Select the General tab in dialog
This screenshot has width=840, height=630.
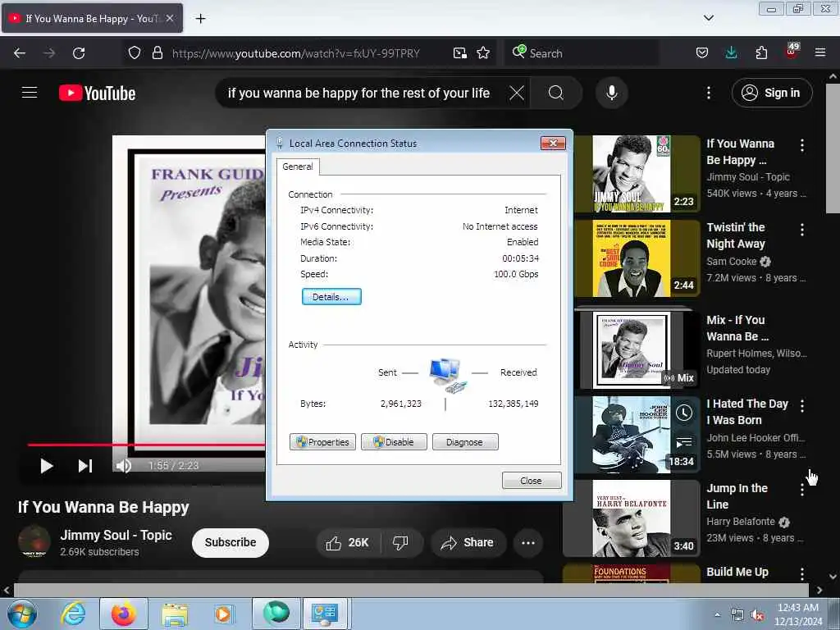[298, 167]
